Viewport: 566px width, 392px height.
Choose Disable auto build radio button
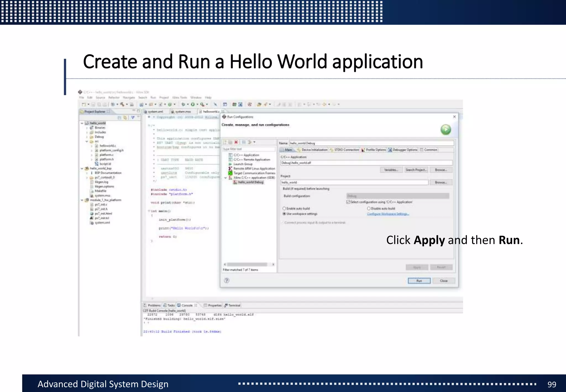(x=369, y=208)
